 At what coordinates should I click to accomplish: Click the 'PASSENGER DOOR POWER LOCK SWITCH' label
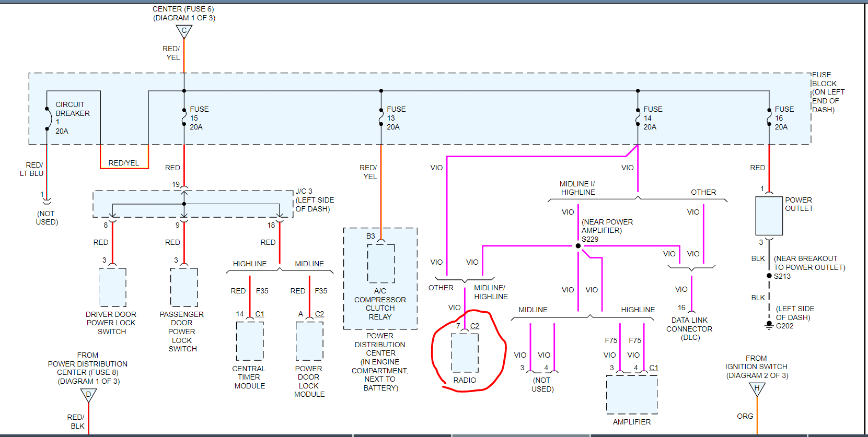(182, 332)
